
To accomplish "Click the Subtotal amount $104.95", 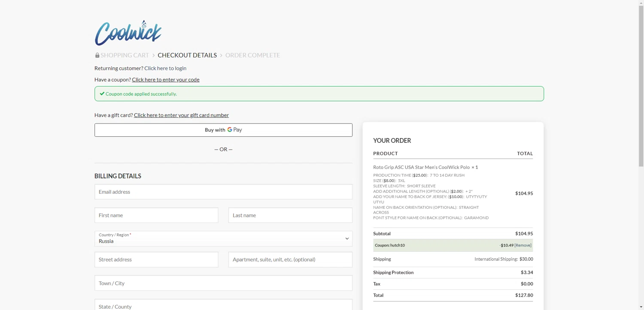I will [524, 234].
